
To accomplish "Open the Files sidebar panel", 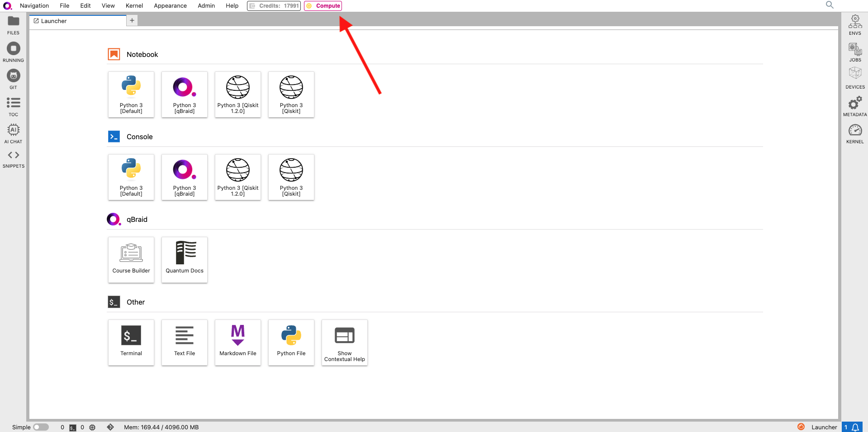I will click(14, 25).
